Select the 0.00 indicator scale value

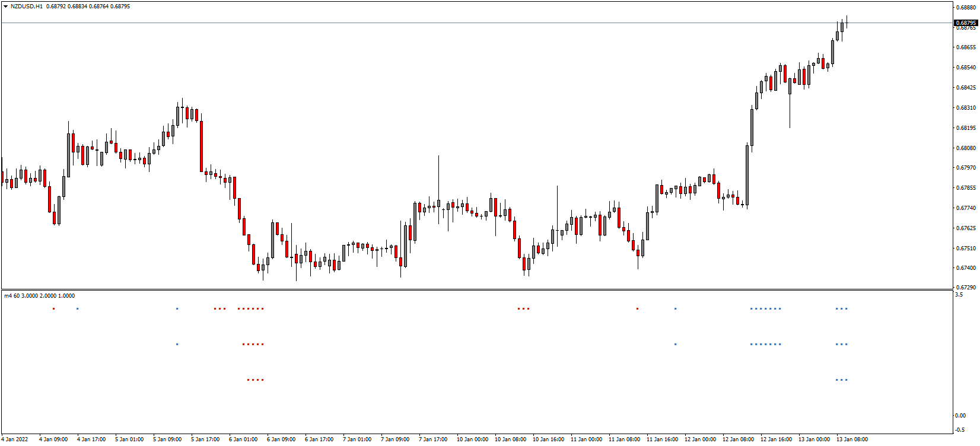(960, 415)
